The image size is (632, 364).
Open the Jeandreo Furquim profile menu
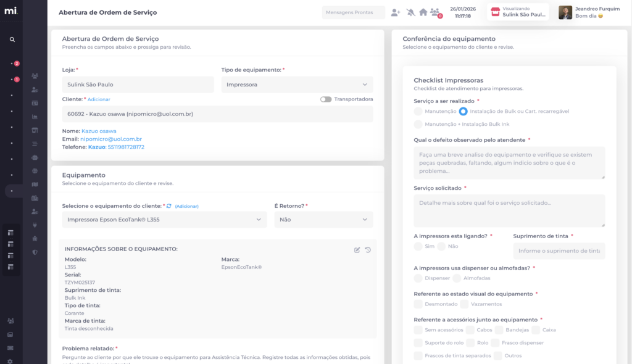(589, 12)
